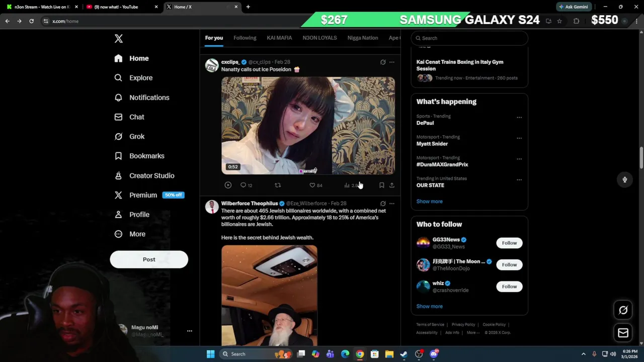
Task: Open Chat in the sidebar
Action: click(129, 117)
